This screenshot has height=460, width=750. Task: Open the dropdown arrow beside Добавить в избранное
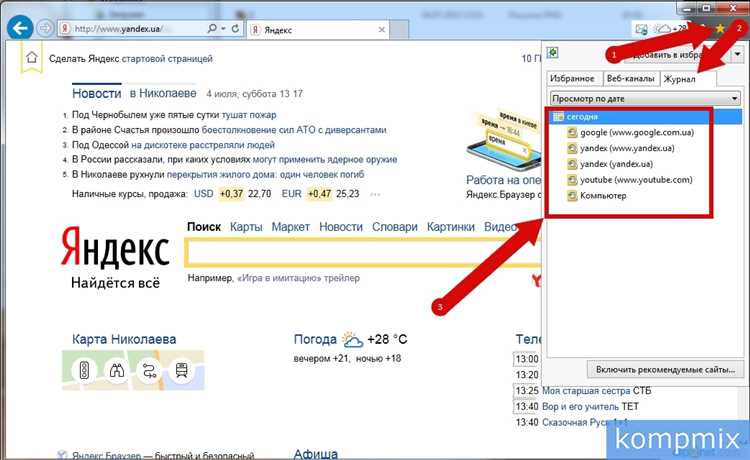(737, 55)
